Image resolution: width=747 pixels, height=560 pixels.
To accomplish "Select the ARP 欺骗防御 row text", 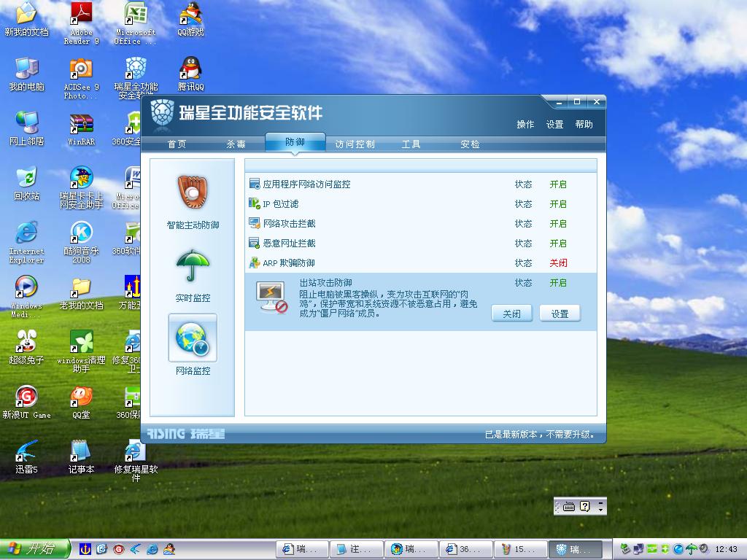I will coord(289,262).
